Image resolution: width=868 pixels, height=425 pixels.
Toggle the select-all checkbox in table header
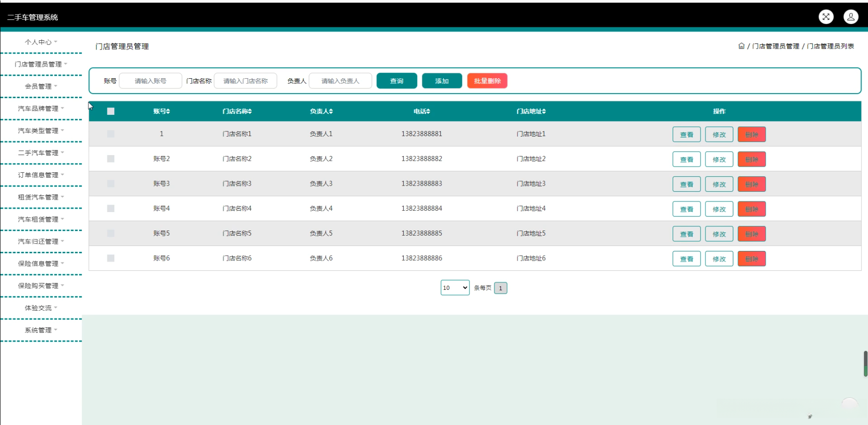(x=111, y=111)
